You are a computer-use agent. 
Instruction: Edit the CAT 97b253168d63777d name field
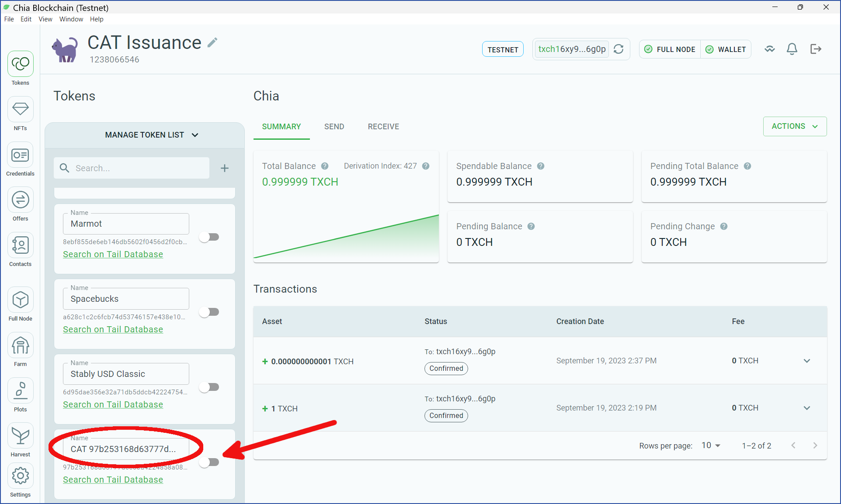(126, 449)
